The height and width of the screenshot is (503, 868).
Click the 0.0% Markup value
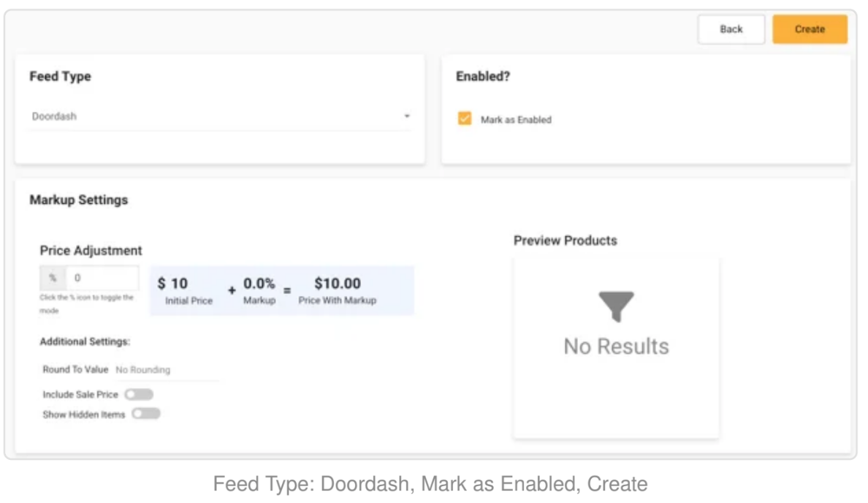(x=259, y=284)
